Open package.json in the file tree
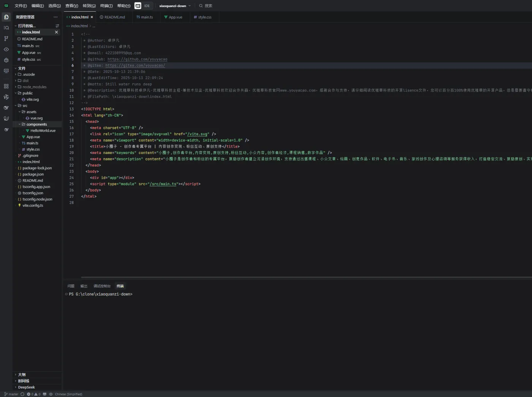Image resolution: width=532 pixels, height=397 pixels. [x=33, y=174]
